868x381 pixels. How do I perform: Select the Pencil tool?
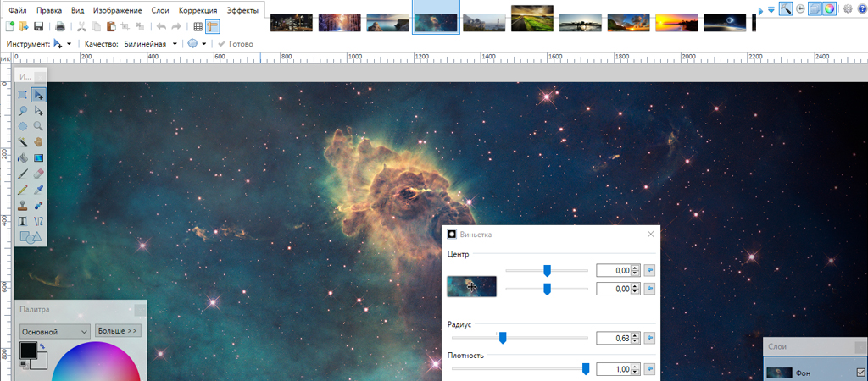(23, 190)
